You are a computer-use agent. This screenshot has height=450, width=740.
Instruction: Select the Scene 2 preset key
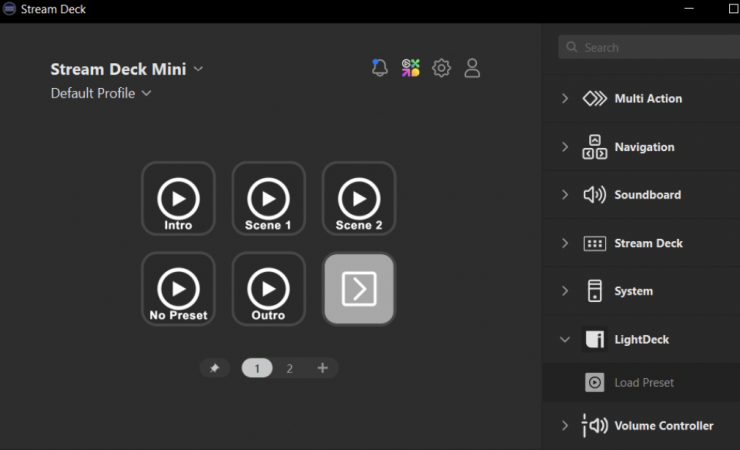coord(359,199)
